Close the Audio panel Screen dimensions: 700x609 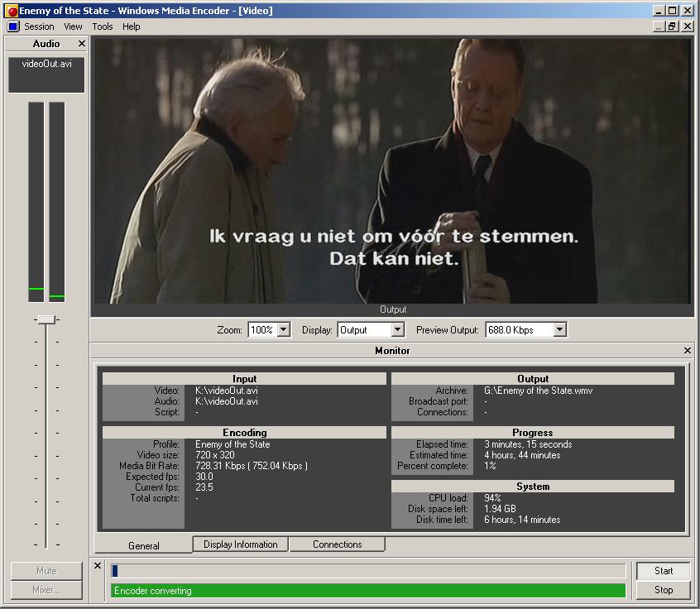coord(82,43)
